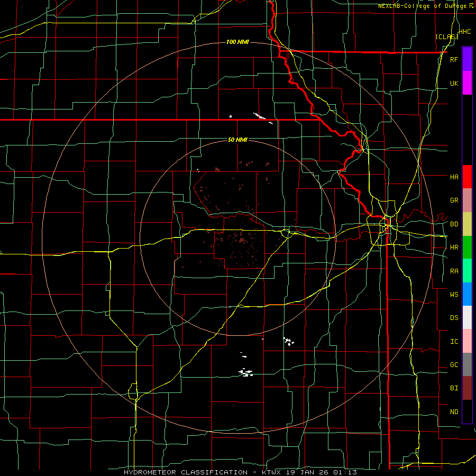Click the RF legend label

[454, 59]
